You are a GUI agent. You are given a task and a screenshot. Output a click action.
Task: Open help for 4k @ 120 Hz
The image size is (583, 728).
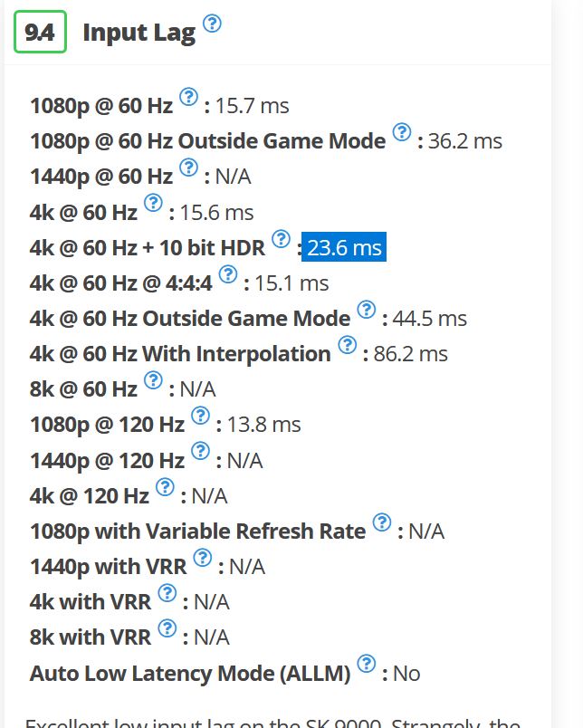pyautogui.click(x=165, y=487)
